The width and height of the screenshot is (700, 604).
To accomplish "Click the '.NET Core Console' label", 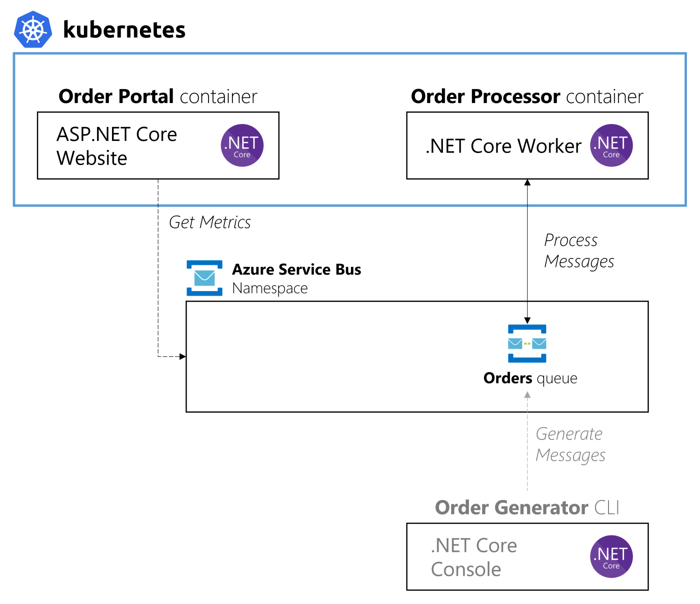I will (x=474, y=557).
